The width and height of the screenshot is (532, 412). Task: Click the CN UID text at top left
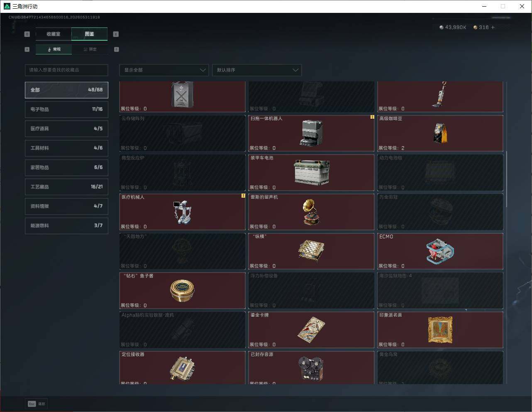click(54, 17)
